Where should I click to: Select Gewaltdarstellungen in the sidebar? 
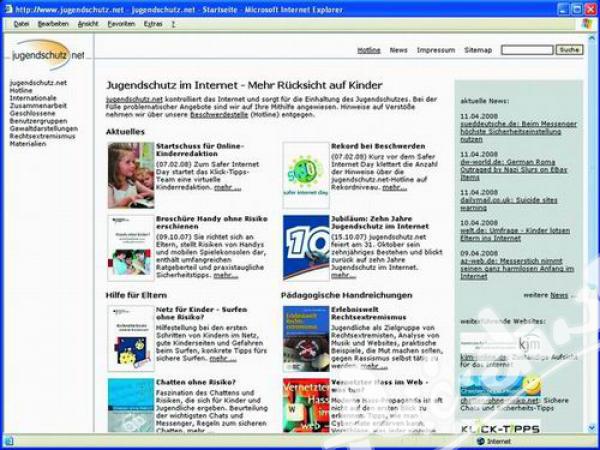[x=44, y=129]
